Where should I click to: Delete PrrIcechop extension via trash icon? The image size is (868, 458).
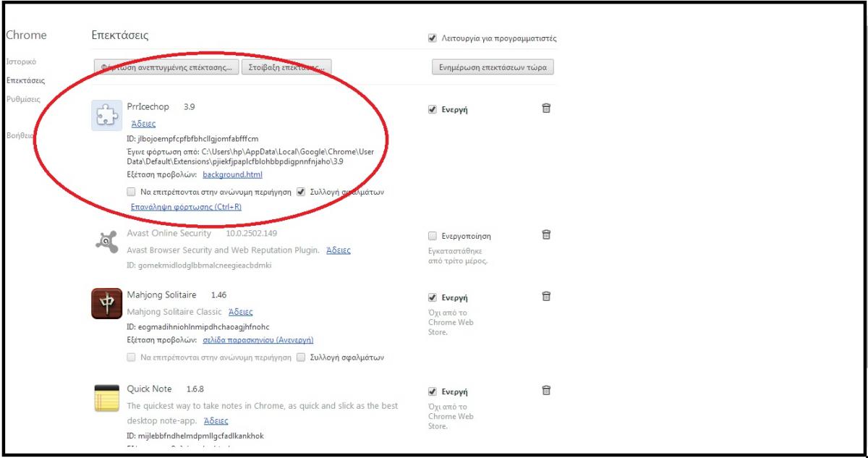click(x=546, y=109)
